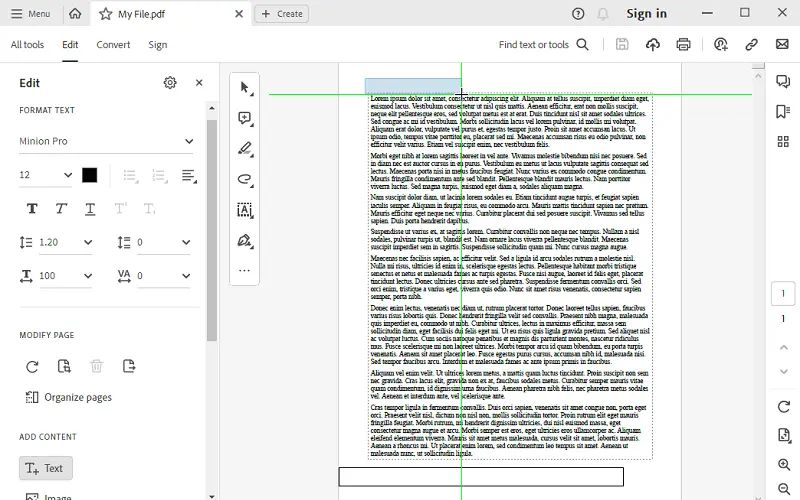Open Edit panel settings gear

(x=170, y=83)
